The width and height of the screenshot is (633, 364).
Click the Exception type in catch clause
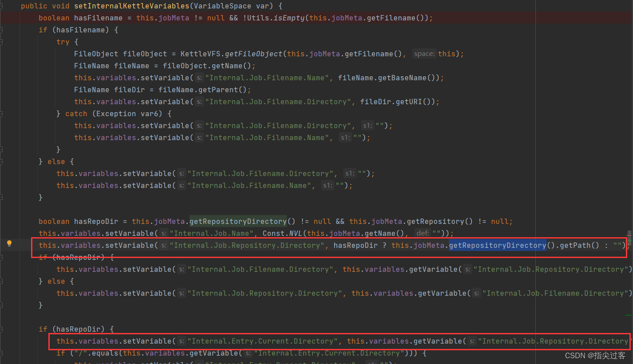116,114
